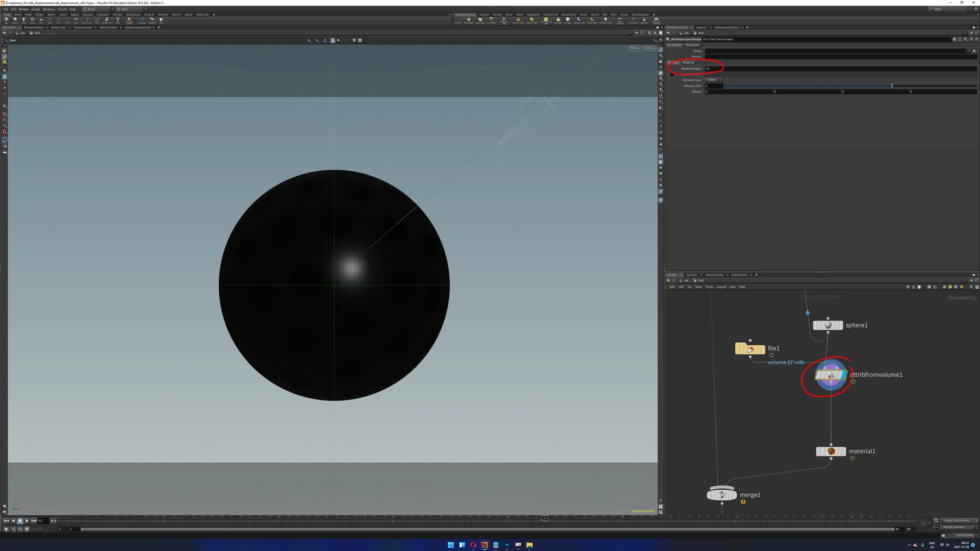
Task: Toggle the real-time playback button
Action: [x=27, y=529]
